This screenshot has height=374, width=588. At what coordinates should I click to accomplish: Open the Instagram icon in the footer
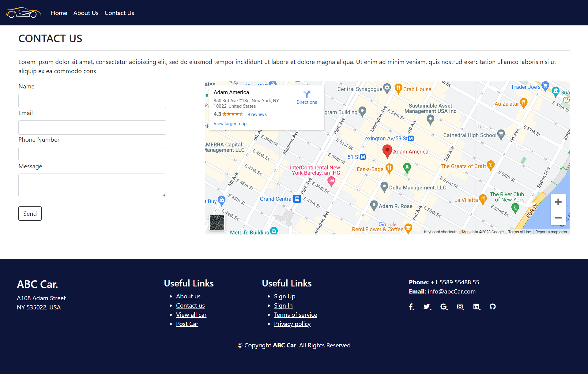coord(460,306)
